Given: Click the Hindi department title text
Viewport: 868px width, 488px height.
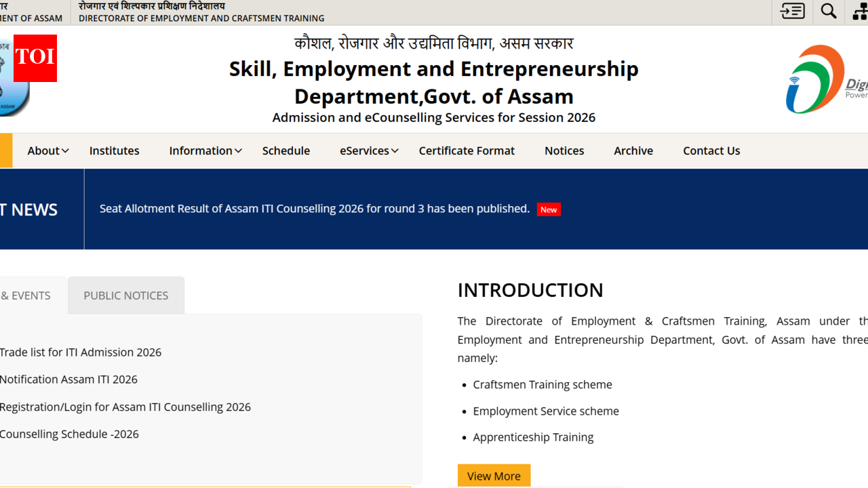Looking at the screenshot, I should (434, 43).
